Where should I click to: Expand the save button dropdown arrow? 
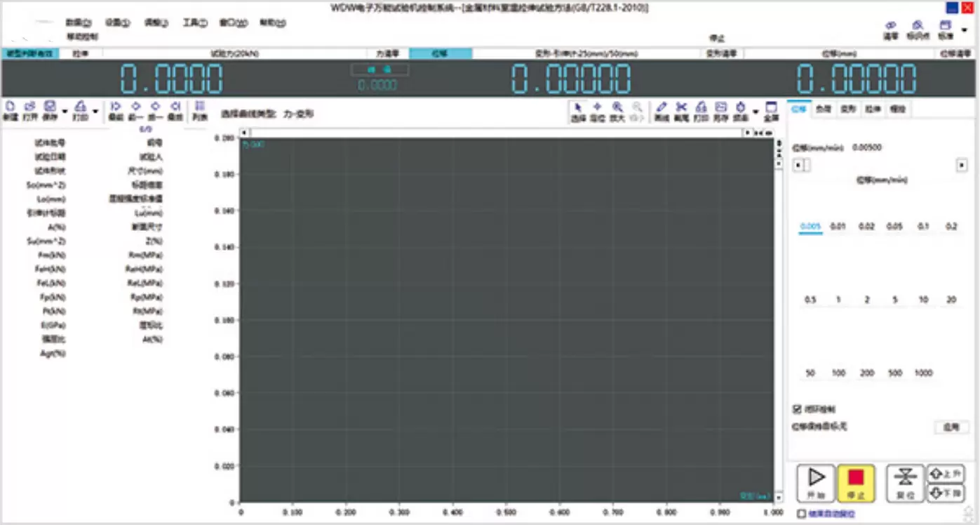[65, 111]
